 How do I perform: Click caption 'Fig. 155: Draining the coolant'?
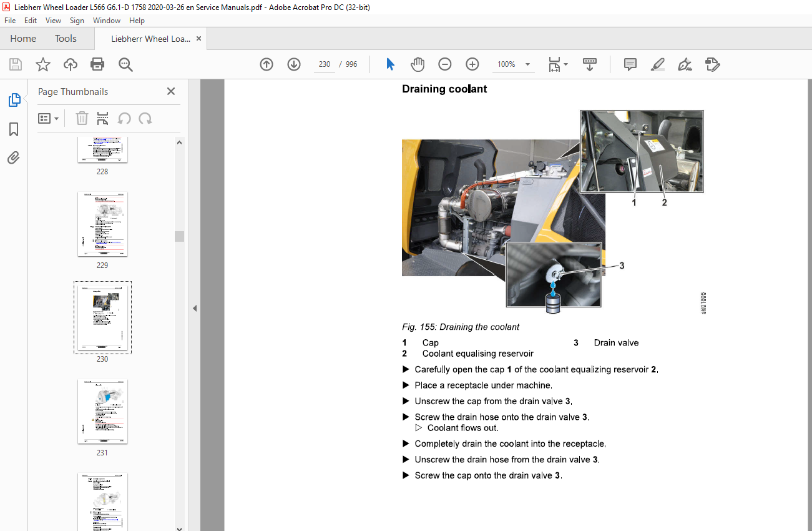(x=461, y=327)
